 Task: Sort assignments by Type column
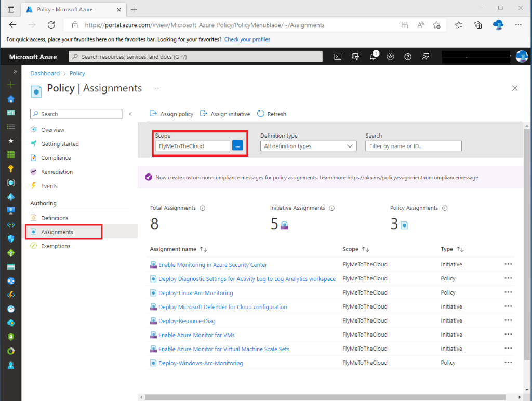click(x=460, y=250)
